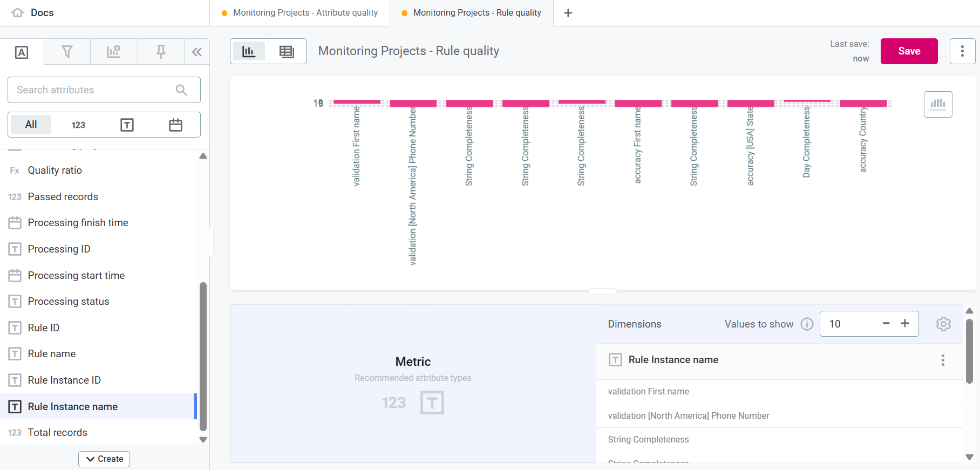Switch to table view toggle
Screen dimensions: 980x470
[x=287, y=51]
